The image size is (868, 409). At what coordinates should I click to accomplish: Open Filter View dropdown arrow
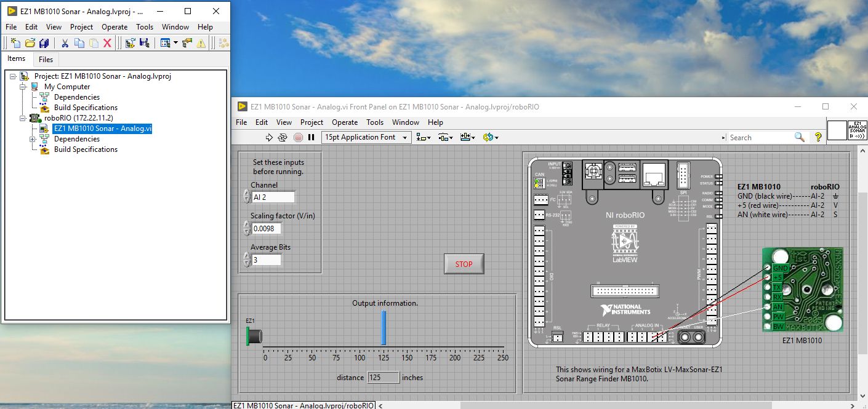(175, 43)
